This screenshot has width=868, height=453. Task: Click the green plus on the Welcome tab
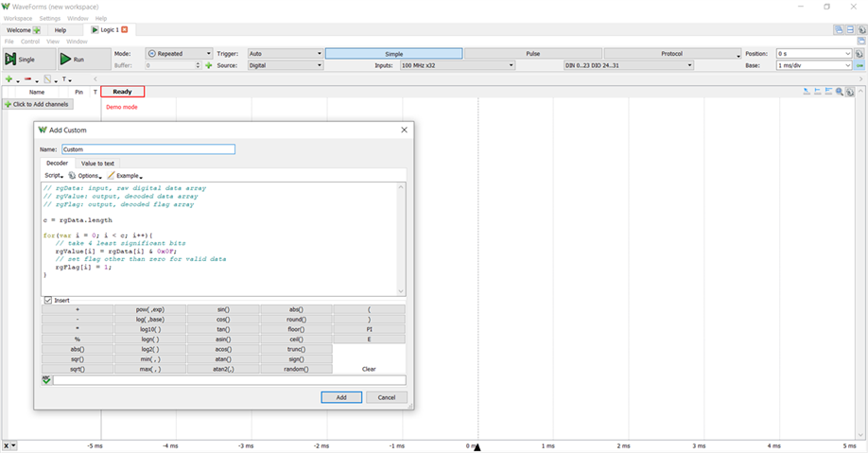tap(37, 30)
